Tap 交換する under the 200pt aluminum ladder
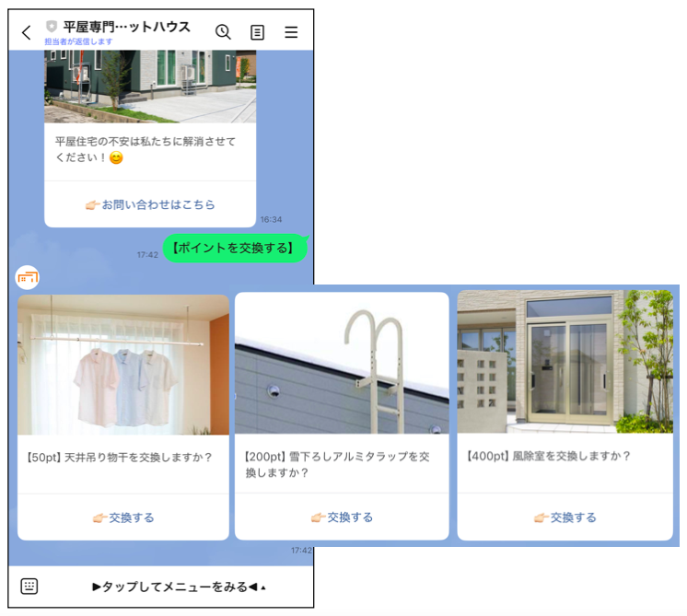The image size is (687, 616). click(342, 517)
